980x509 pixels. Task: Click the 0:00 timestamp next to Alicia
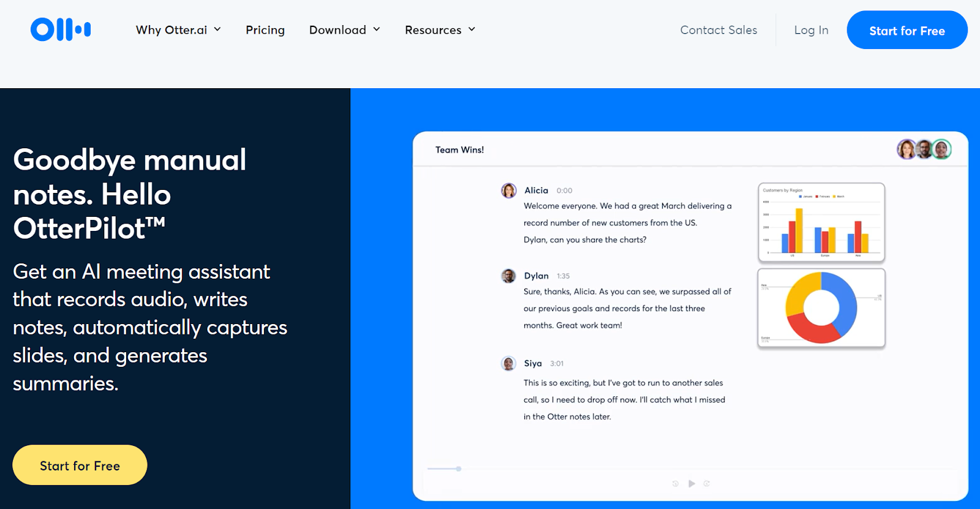coord(564,190)
